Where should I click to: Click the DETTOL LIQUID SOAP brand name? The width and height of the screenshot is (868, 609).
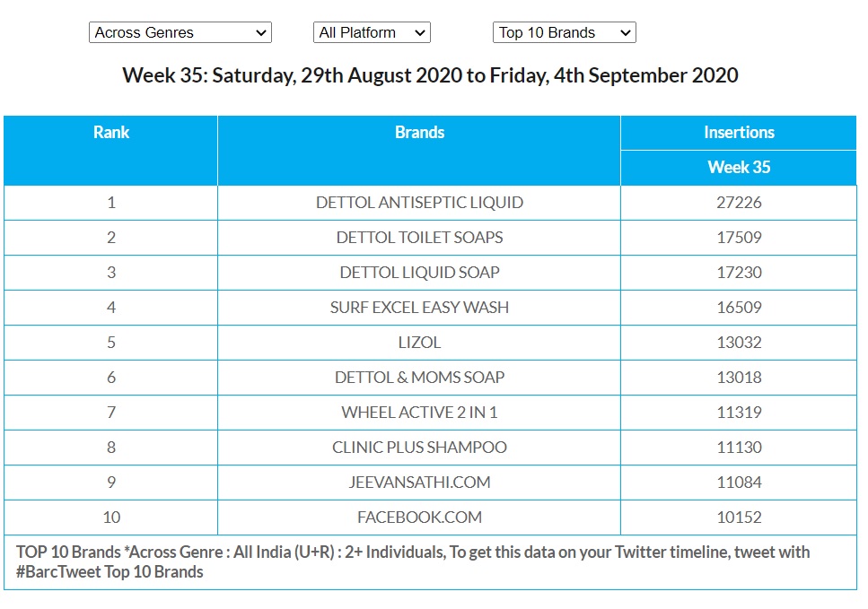tap(419, 273)
